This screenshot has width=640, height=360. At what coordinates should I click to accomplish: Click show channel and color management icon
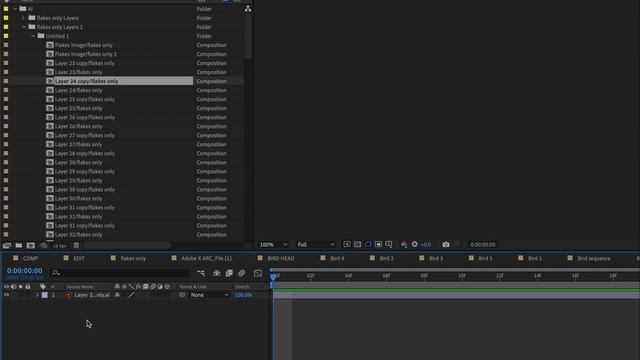click(x=404, y=244)
